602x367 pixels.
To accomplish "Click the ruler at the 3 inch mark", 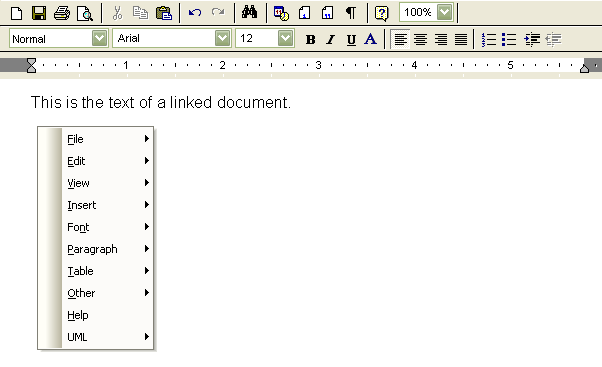I will click(318, 65).
